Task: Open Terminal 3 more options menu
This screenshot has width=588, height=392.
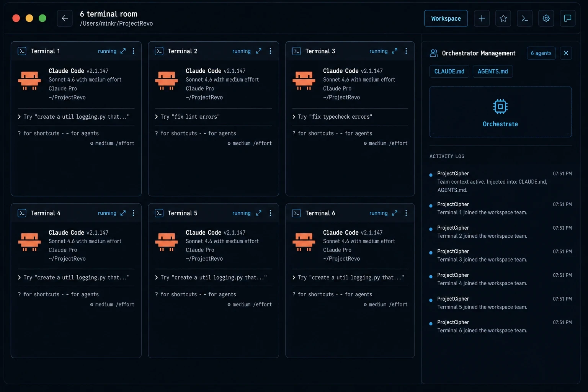Action: point(406,51)
